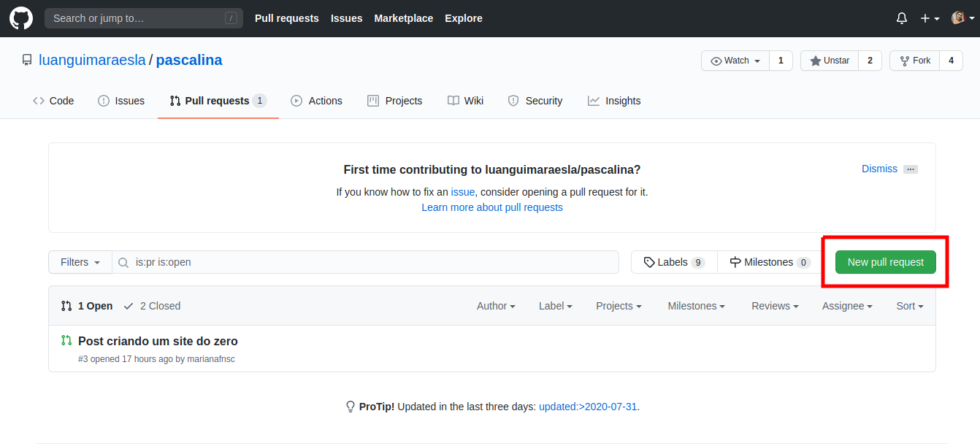Image resolution: width=980 pixels, height=446 pixels.
Task: Click the ellipsis icon beside Dismiss
Action: (x=910, y=169)
